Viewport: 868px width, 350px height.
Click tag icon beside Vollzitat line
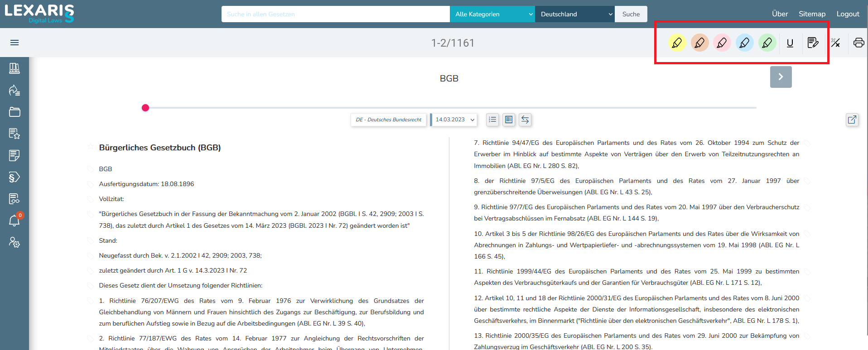click(x=90, y=199)
